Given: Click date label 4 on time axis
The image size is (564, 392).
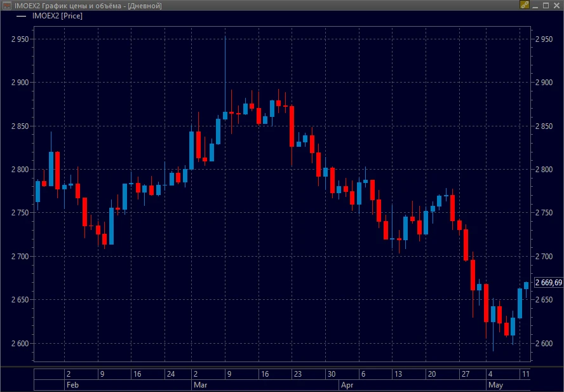Looking at the screenshot, I should (x=490, y=374).
